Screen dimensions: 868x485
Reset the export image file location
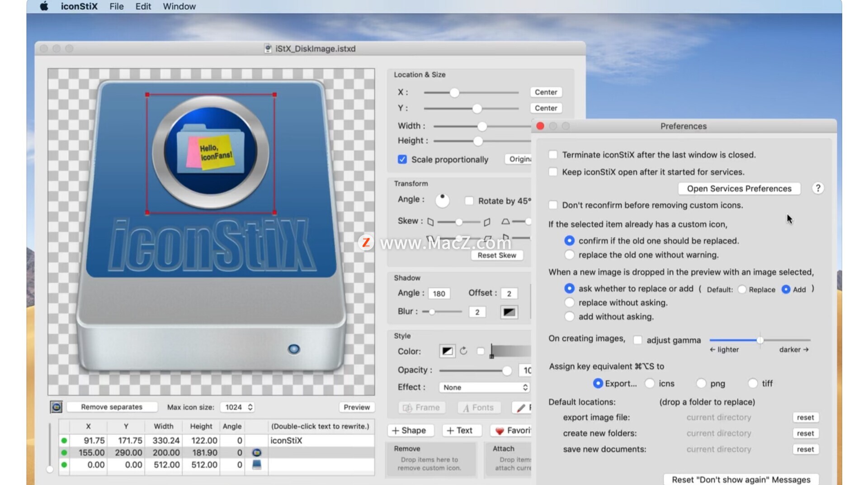point(805,417)
